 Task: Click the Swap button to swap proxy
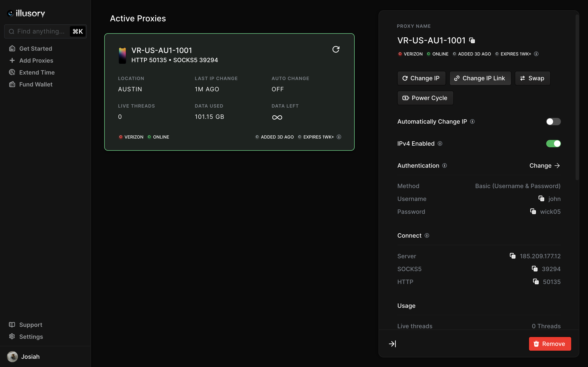533,78
